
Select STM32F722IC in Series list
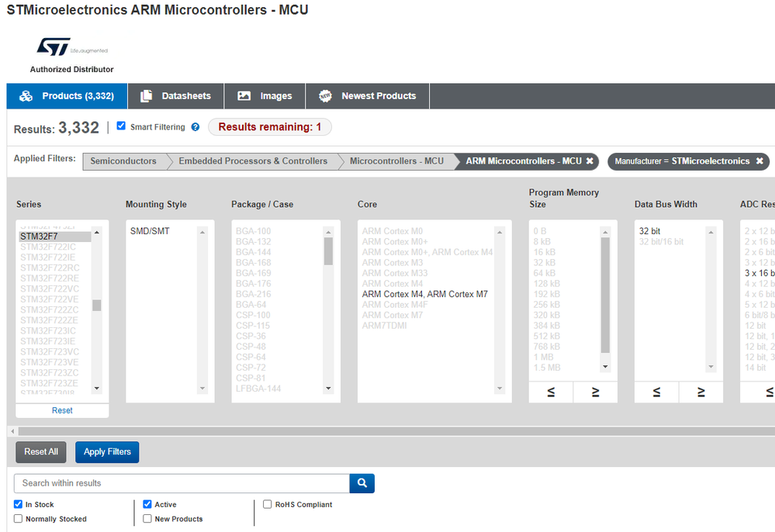point(48,247)
